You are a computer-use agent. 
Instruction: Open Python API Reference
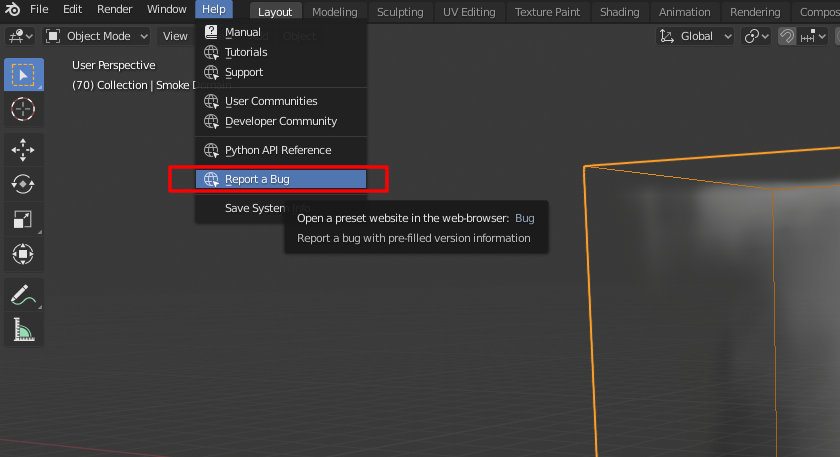click(x=281, y=150)
